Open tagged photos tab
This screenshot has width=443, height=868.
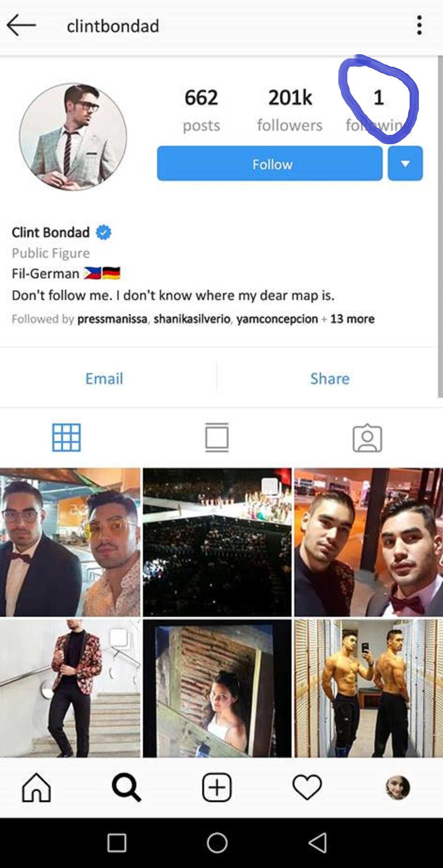[367, 438]
